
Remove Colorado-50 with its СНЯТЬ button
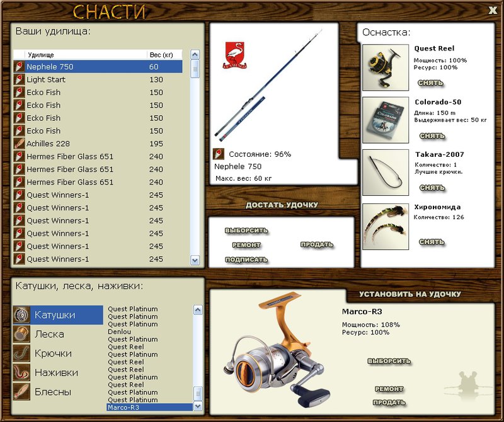point(432,135)
